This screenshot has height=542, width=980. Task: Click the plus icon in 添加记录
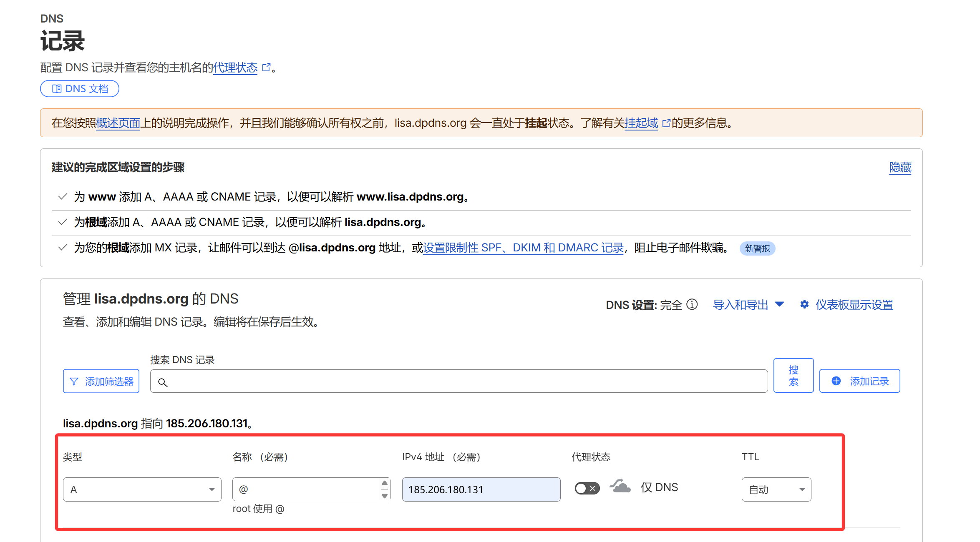(836, 381)
